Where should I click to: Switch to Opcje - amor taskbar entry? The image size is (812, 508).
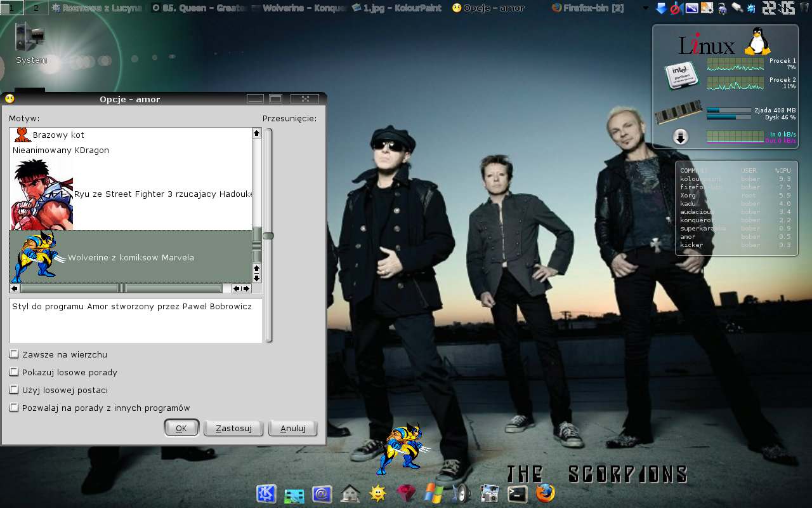[499, 8]
